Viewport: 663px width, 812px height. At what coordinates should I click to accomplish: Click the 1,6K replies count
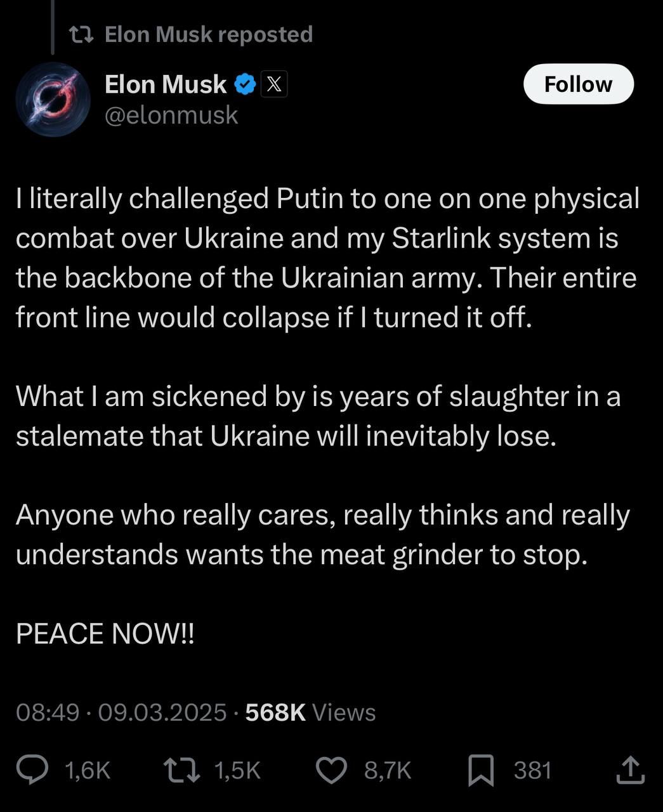(x=88, y=771)
